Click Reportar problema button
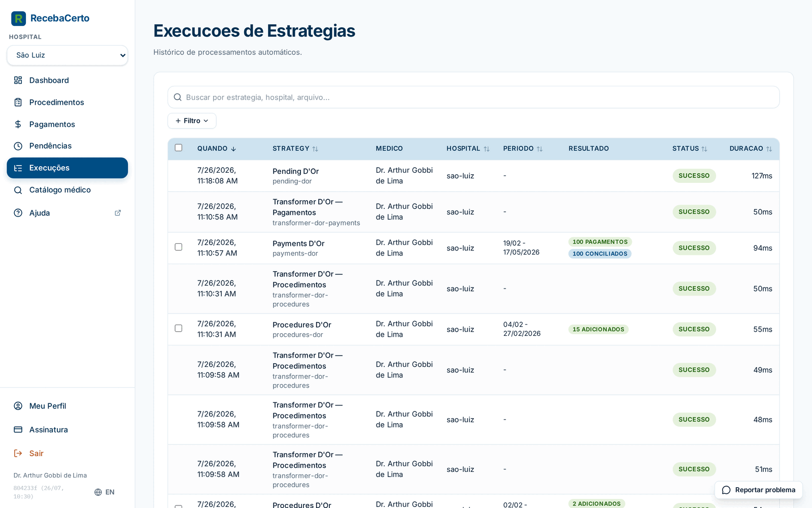 [x=759, y=490]
